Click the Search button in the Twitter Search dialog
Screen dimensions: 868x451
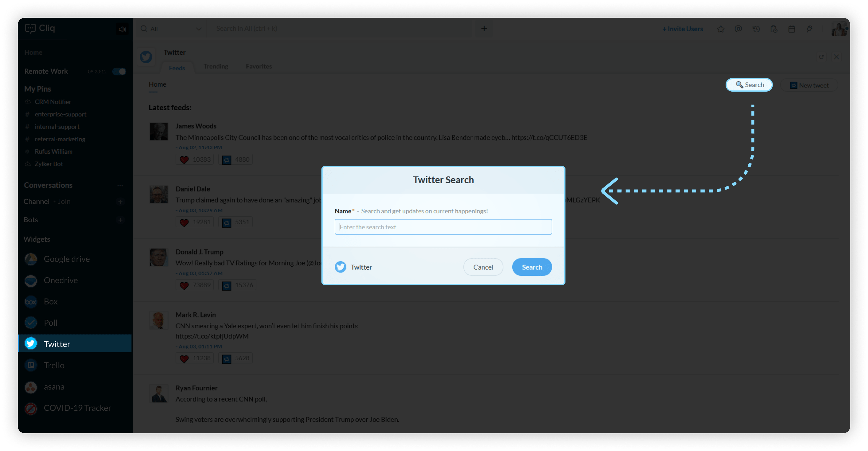pos(532,267)
